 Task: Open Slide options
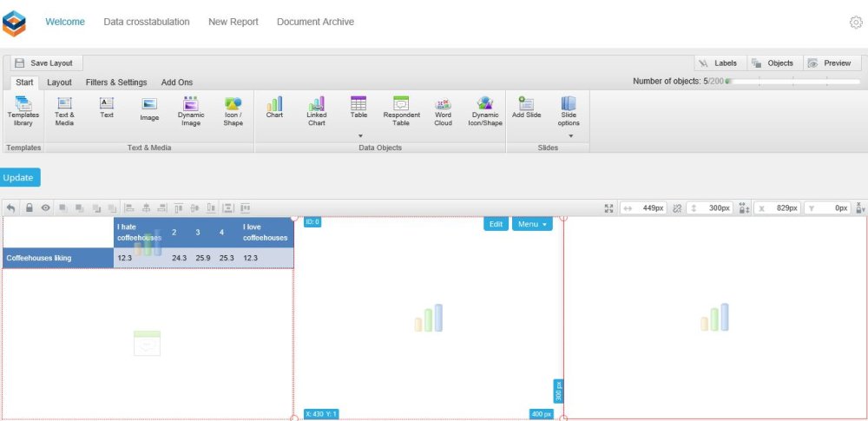(x=569, y=111)
